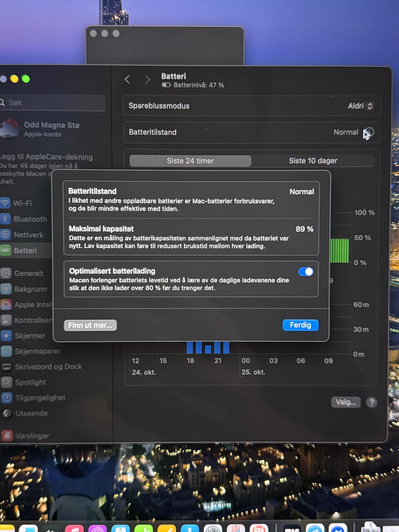Click the '60 m' usage axis label

pos(361,305)
